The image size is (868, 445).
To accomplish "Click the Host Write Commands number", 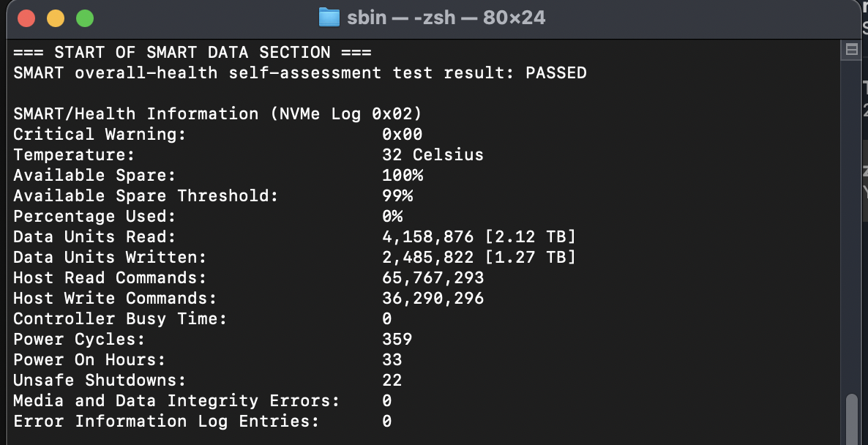I will click(x=433, y=299).
